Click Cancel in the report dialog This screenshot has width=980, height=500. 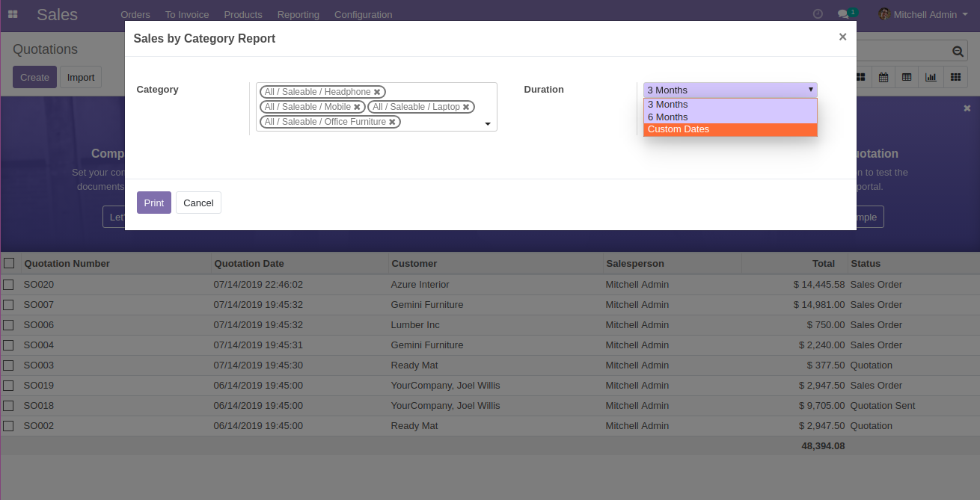coord(198,203)
